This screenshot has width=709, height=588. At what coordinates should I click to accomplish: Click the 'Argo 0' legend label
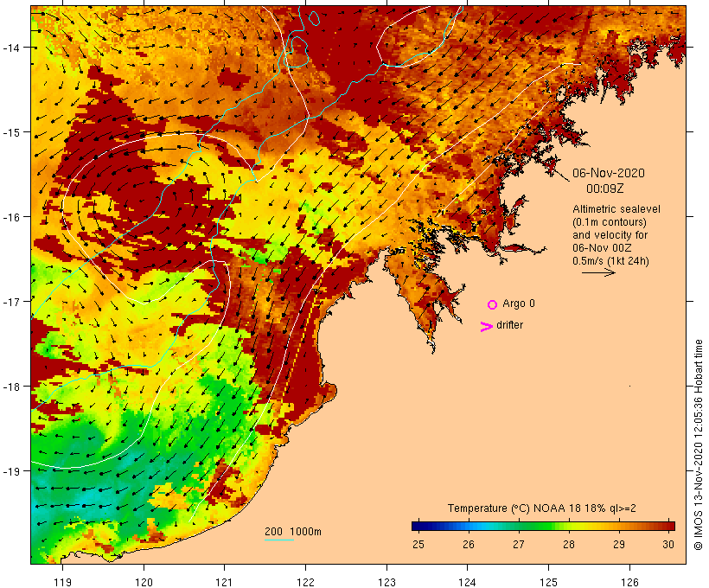coord(518,304)
